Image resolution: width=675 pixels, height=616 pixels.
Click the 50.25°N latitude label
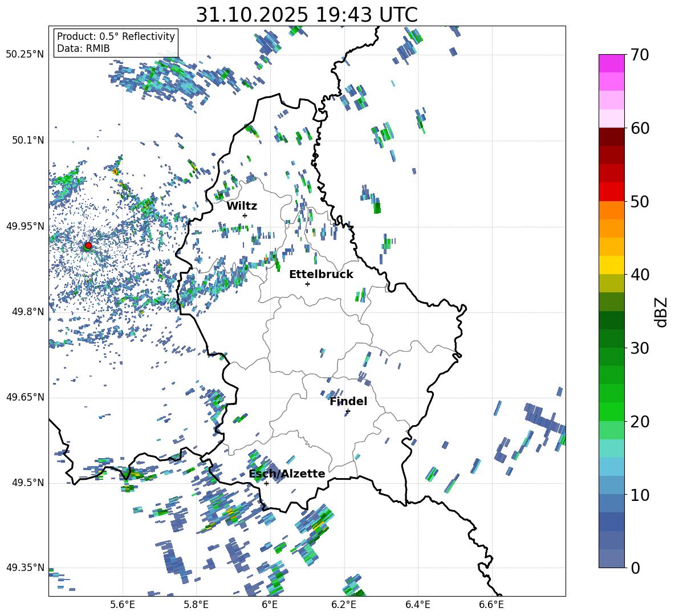[x=25, y=55]
